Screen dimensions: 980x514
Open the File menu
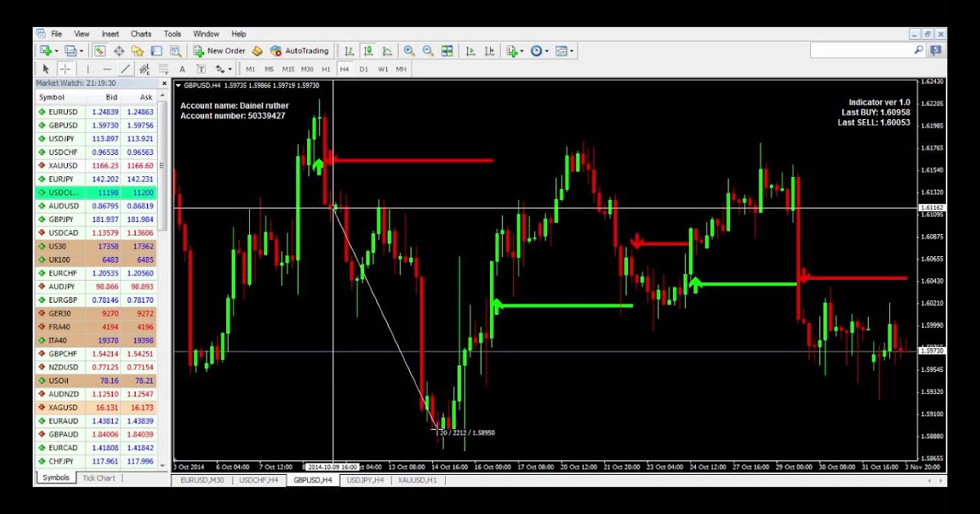[56, 34]
